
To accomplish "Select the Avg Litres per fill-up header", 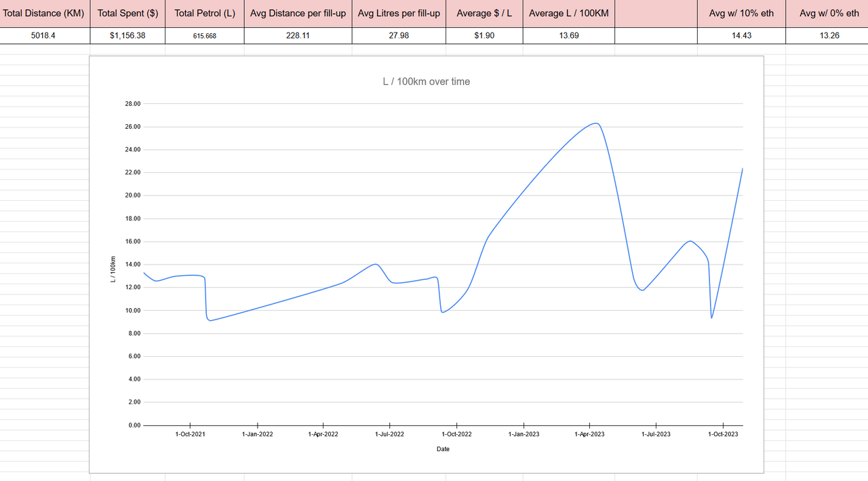I will point(399,14).
